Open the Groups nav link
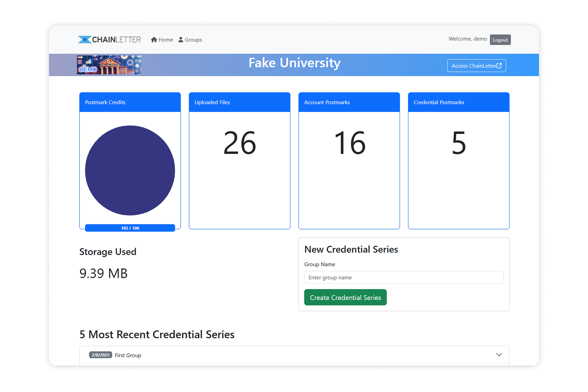 tap(190, 39)
